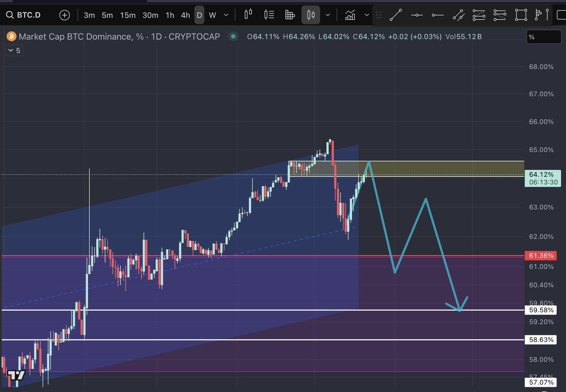Select the Horizontal Line drawing tool
This screenshot has height=392, width=566.
coord(416,15)
